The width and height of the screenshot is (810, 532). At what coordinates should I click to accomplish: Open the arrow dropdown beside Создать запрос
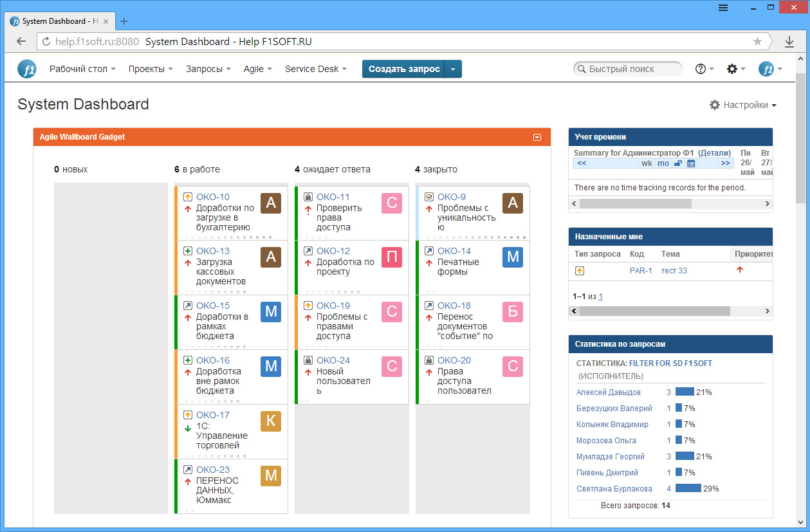click(x=453, y=69)
